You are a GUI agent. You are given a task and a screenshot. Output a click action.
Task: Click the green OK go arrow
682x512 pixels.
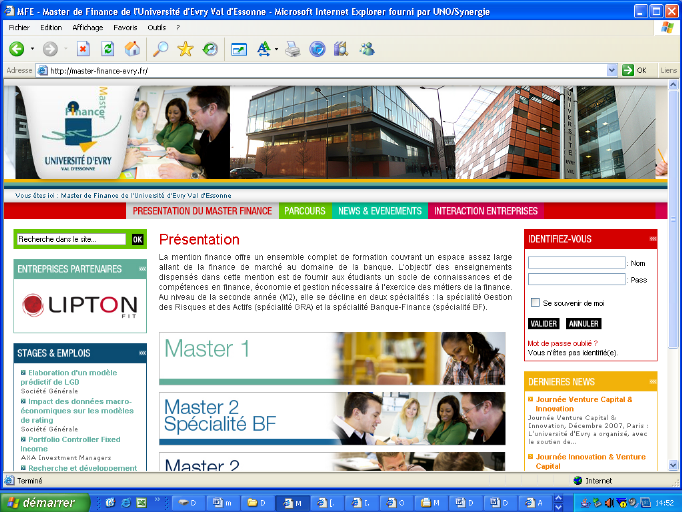[628, 70]
